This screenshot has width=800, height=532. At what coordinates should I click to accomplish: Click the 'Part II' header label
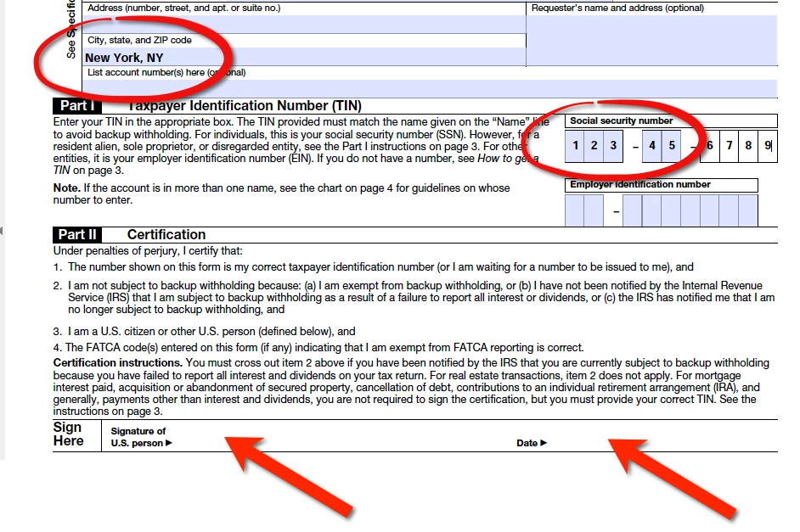[77, 234]
